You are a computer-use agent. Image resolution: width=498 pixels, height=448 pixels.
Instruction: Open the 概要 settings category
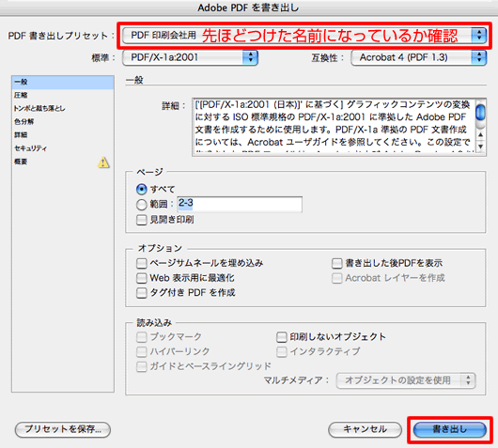point(63,162)
